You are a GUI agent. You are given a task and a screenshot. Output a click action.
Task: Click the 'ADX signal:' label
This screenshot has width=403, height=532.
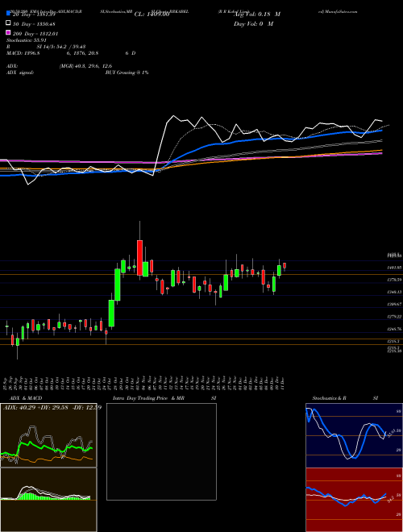(x=19, y=73)
